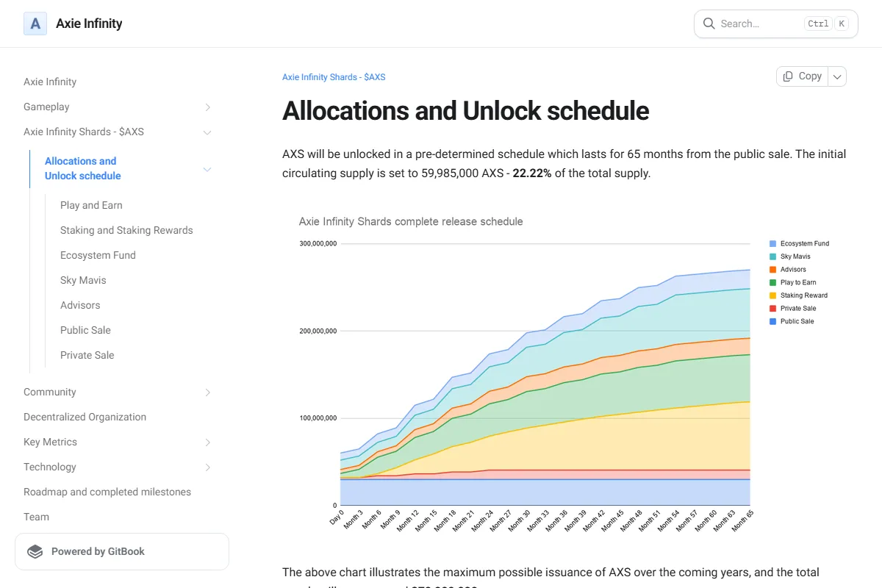Click the GitBook logo icon
The width and height of the screenshot is (882, 588).
point(35,551)
